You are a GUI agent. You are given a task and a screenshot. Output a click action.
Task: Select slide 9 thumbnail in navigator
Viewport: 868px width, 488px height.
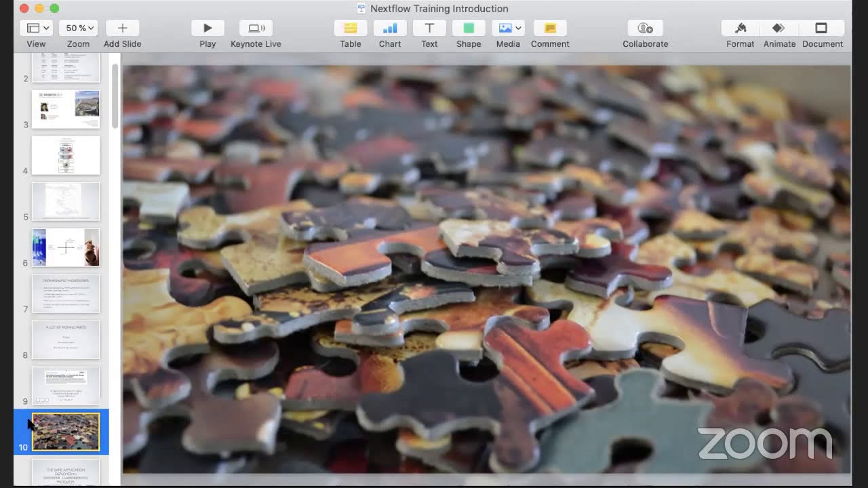click(66, 386)
